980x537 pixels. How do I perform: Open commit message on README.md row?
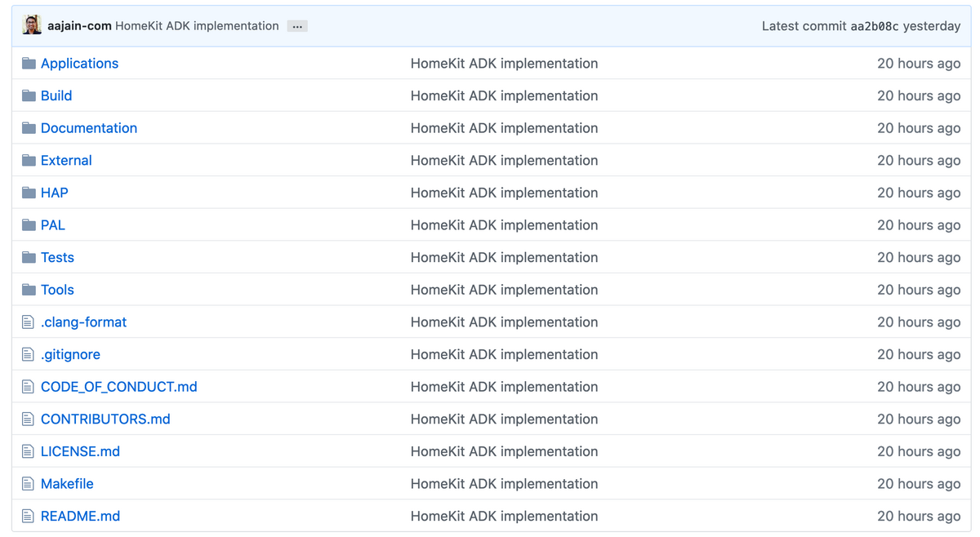pos(504,517)
